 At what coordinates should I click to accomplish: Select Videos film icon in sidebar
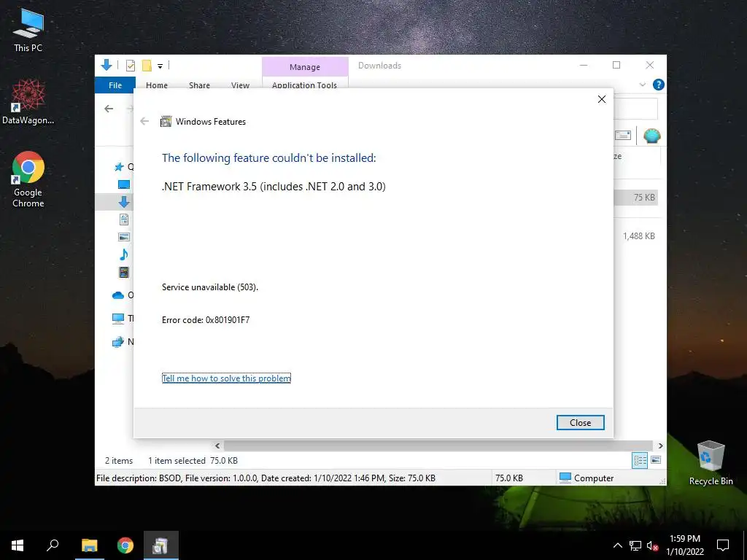pyautogui.click(x=124, y=272)
